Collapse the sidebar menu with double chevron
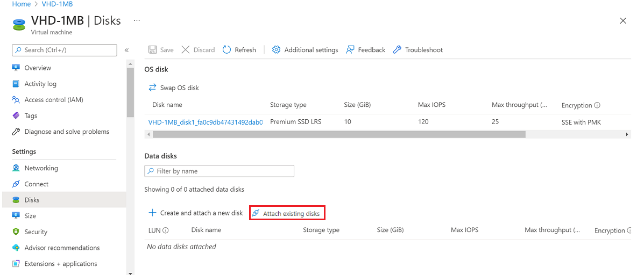This screenshot has height=275, width=644. click(127, 50)
